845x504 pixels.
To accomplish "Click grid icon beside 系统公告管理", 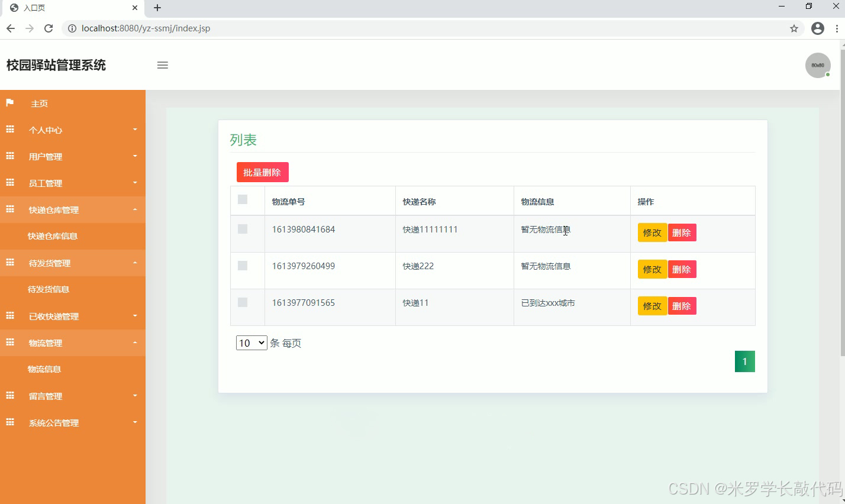I will (x=10, y=422).
